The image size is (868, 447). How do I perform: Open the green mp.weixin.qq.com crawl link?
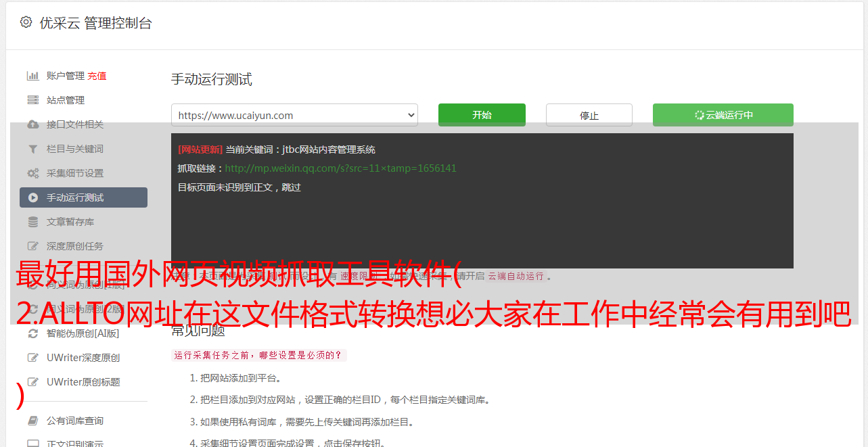(340, 168)
